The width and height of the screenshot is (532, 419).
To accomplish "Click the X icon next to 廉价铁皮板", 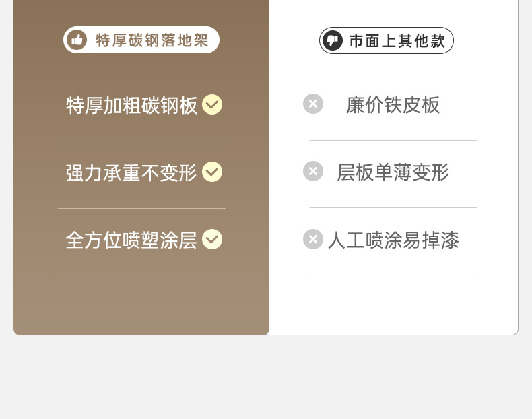I will [313, 104].
